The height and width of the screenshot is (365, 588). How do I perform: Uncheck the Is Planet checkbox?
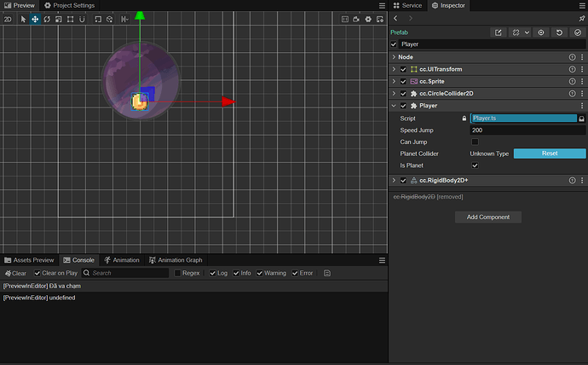(x=475, y=165)
